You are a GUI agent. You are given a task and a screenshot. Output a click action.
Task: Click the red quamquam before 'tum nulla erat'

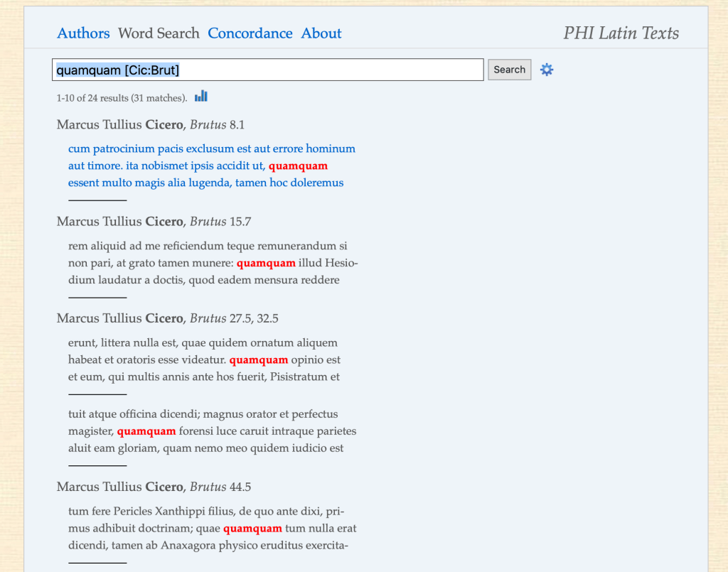252,528
